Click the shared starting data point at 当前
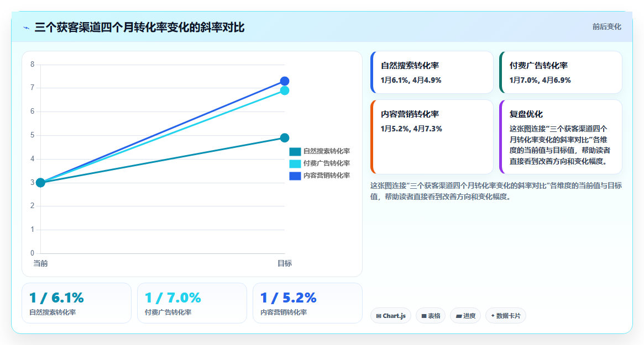Viewport: 644px width, 345px height. coord(40,183)
